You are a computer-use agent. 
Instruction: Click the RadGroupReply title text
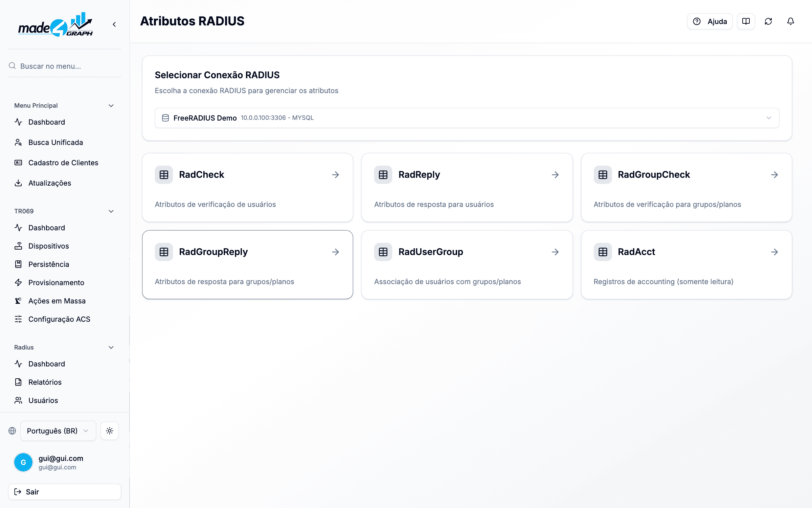pyautogui.click(x=213, y=252)
